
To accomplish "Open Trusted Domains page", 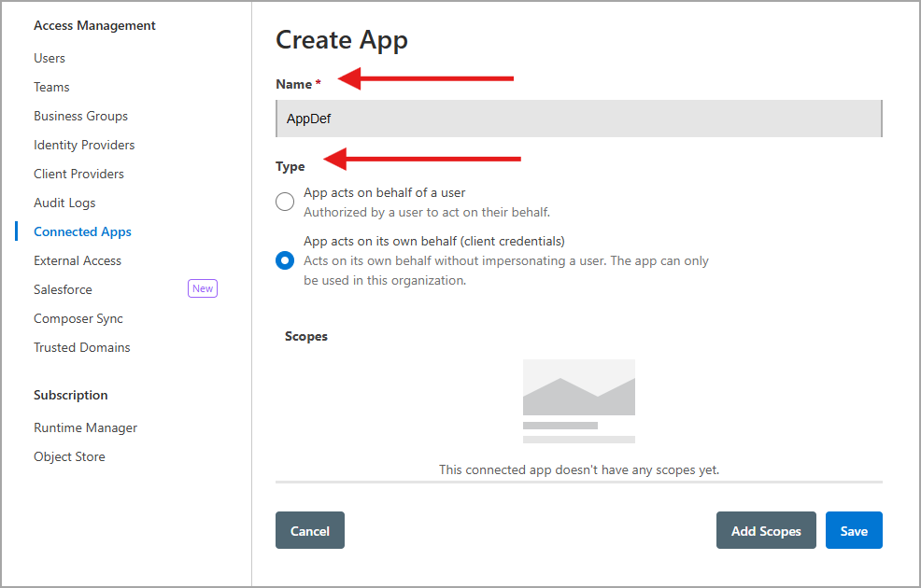I will (82, 347).
